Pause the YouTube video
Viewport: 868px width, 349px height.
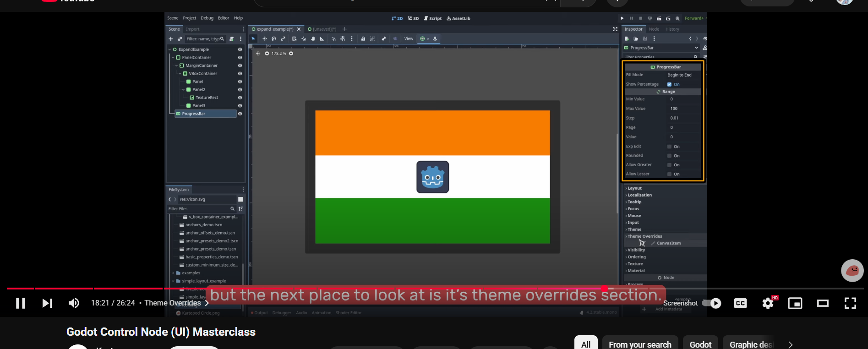21,303
